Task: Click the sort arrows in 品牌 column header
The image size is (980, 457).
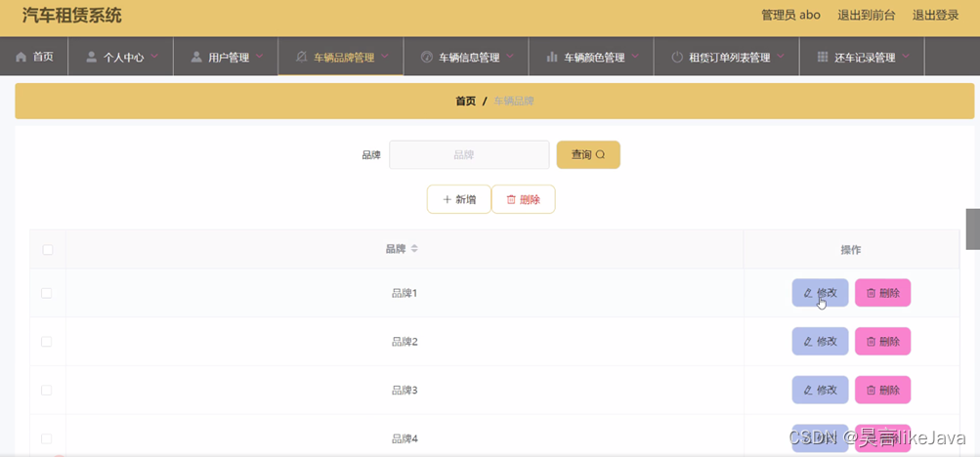Action: (414, 249)
